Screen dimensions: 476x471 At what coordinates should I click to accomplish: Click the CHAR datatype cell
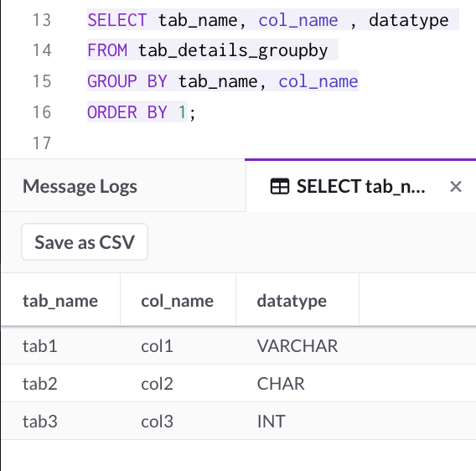coord(281,384)
